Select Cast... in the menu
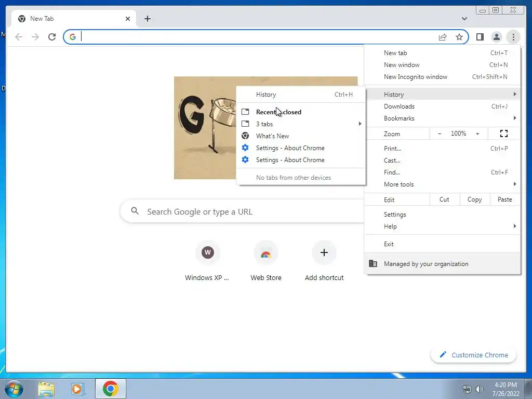532x399 pixels. (443, 160)
